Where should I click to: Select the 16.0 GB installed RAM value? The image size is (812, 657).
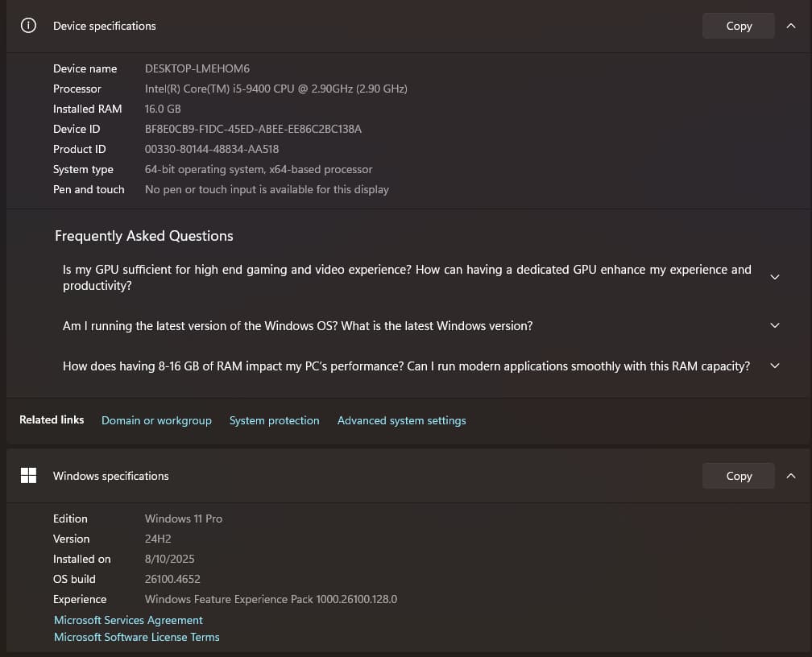tap(163, 109)
